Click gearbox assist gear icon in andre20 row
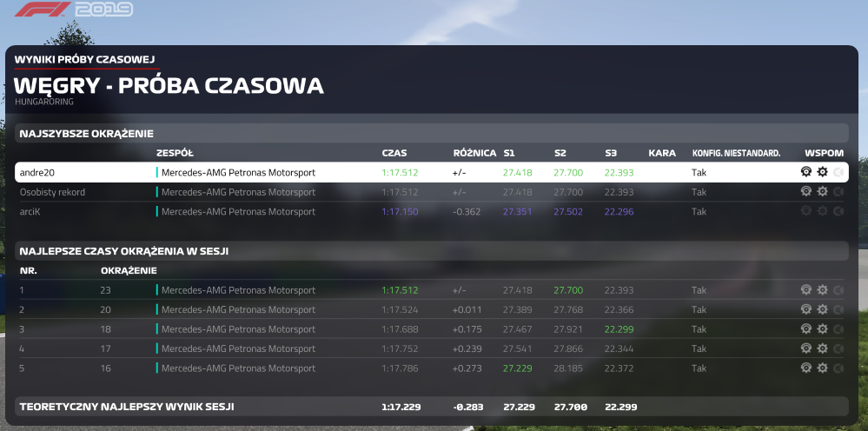Image resolution: width=868 pixels, height=431 pixels. 823,172
